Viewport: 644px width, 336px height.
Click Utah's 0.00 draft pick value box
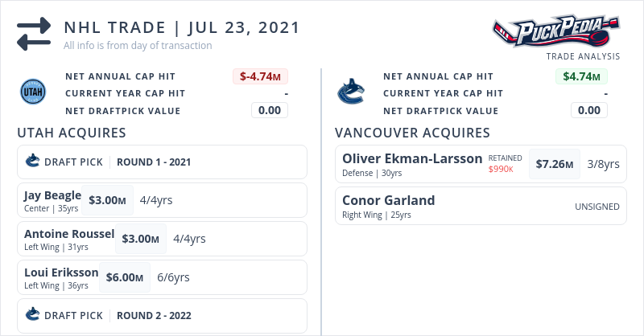click(270, 110)
